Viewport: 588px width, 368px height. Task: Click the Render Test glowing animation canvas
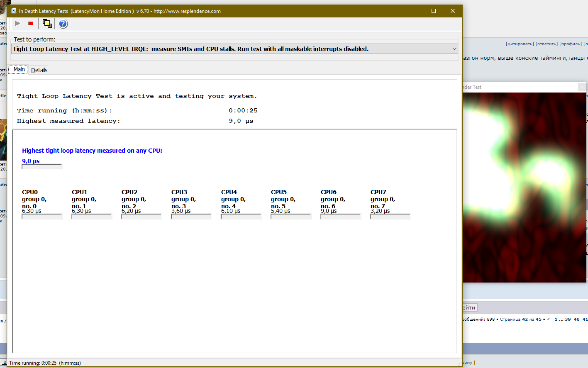(525, 188)
